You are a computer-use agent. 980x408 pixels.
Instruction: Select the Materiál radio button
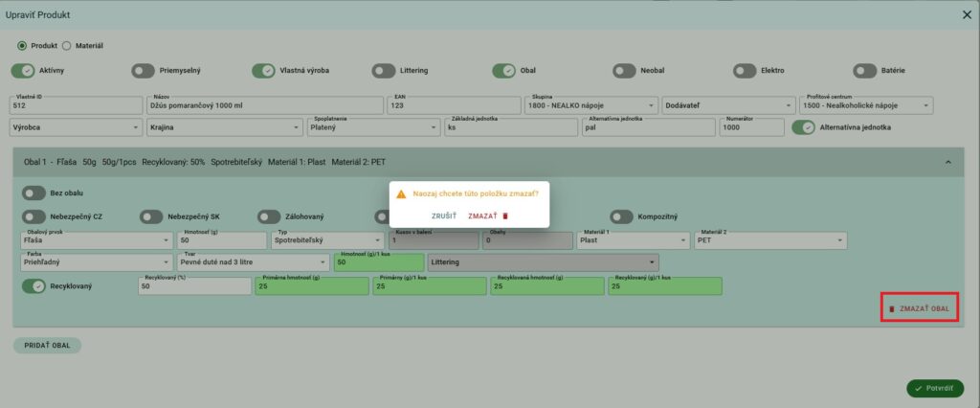pos(67,45)
